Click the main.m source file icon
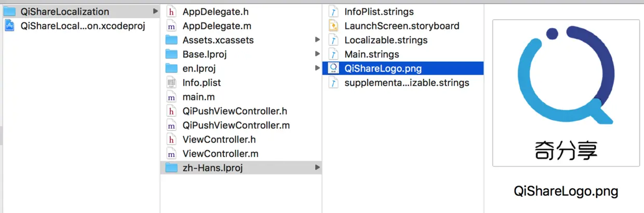Viewport: 644px width, 213px height. tap(171, 97)
